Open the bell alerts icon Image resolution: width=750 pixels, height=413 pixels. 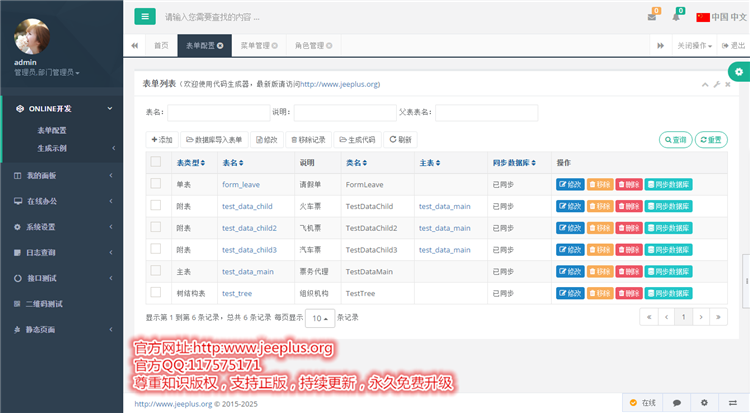[x=677, y=17]
